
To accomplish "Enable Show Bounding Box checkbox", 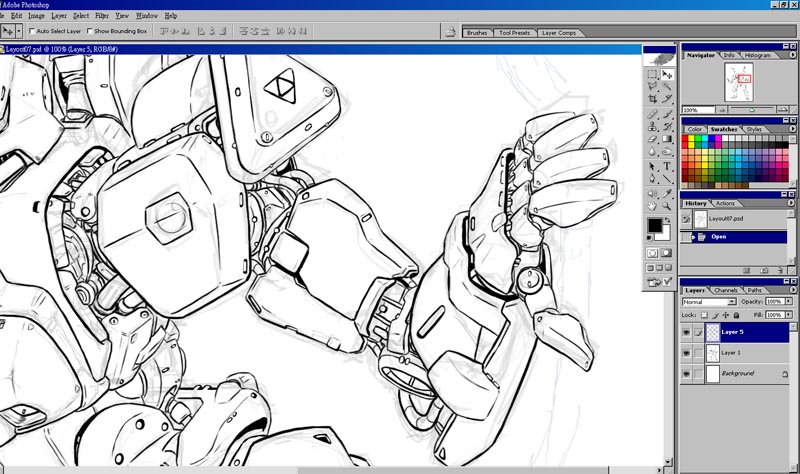I will click(x=90, y=31).
